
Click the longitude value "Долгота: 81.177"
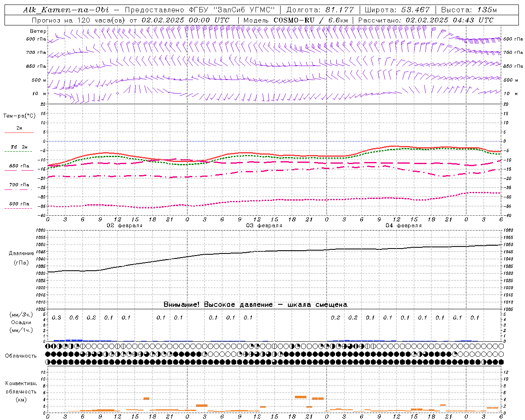point(320,10)
